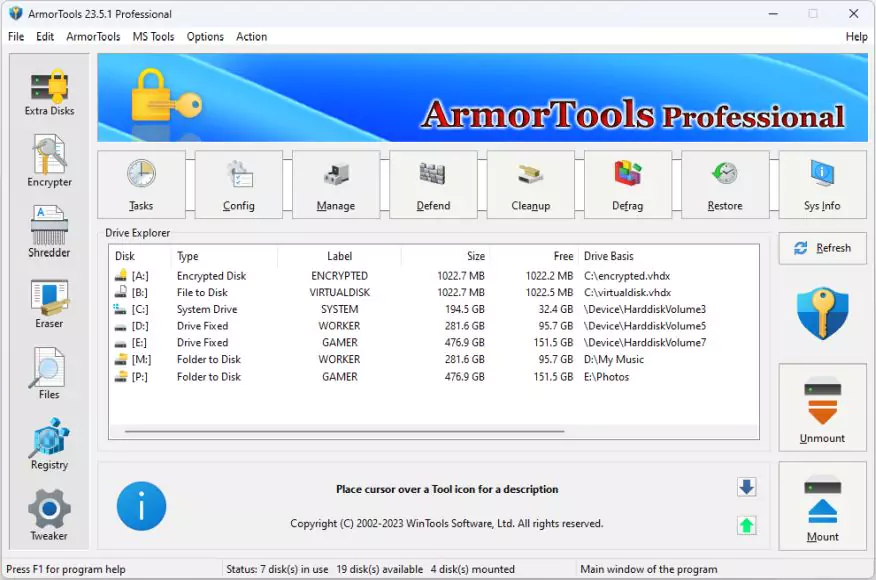Open the Config tool

tap(239, 184)
